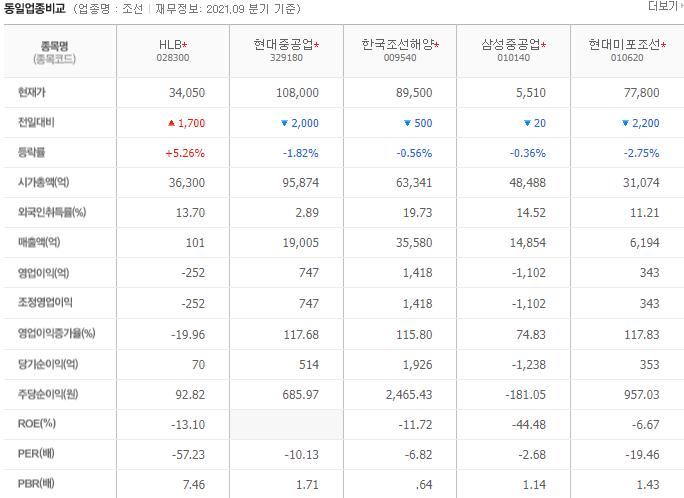Select 삼성중공업 current price 5,510

[x=531, y=93]
